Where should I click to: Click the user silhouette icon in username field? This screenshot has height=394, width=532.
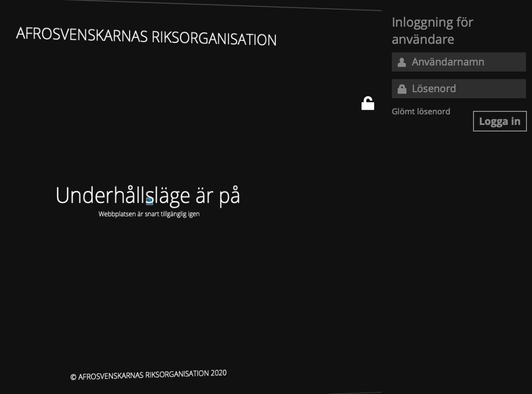click(402, 62)
